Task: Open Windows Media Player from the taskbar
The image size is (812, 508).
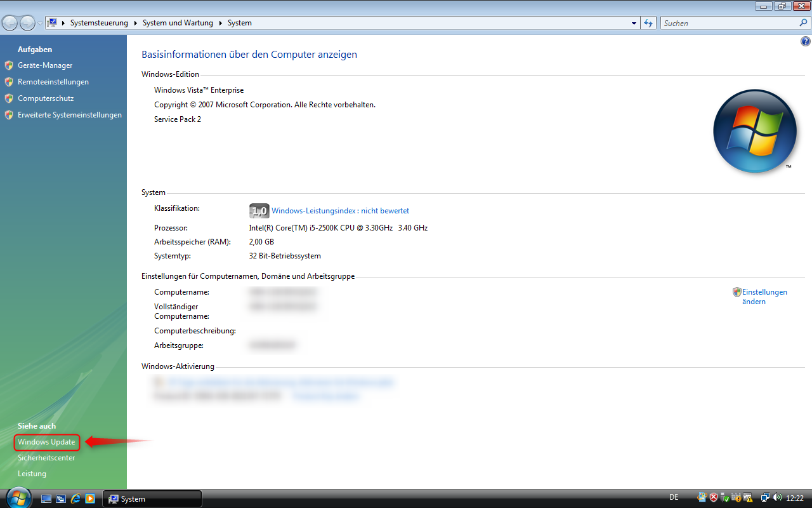Action: click(90, 498)
